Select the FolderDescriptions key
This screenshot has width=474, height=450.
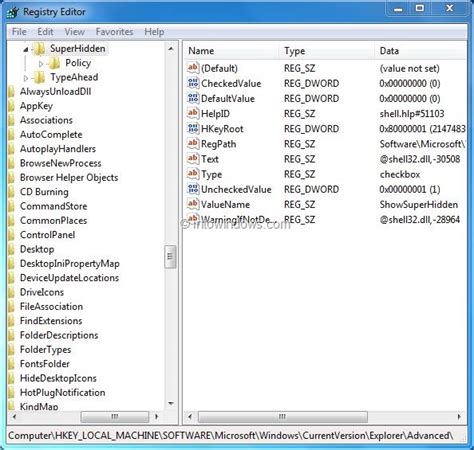coord(59,335)
